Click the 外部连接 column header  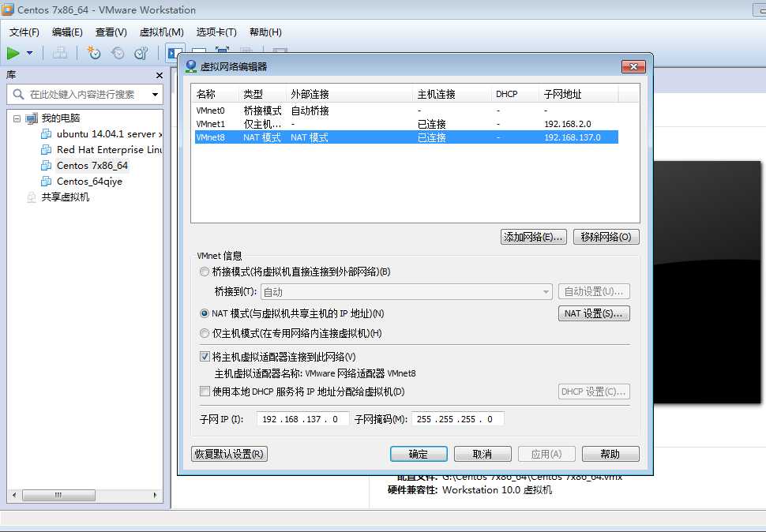[350, 94]
